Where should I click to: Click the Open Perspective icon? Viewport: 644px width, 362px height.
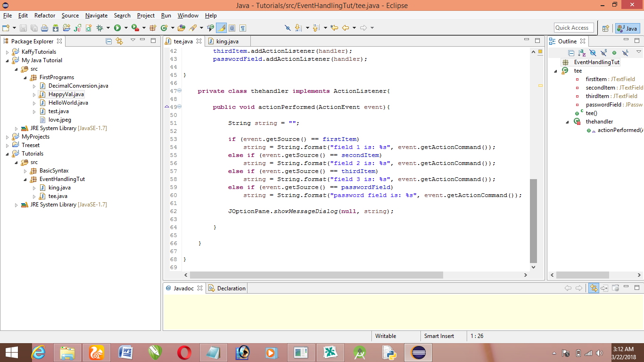[x=606, y=28]
